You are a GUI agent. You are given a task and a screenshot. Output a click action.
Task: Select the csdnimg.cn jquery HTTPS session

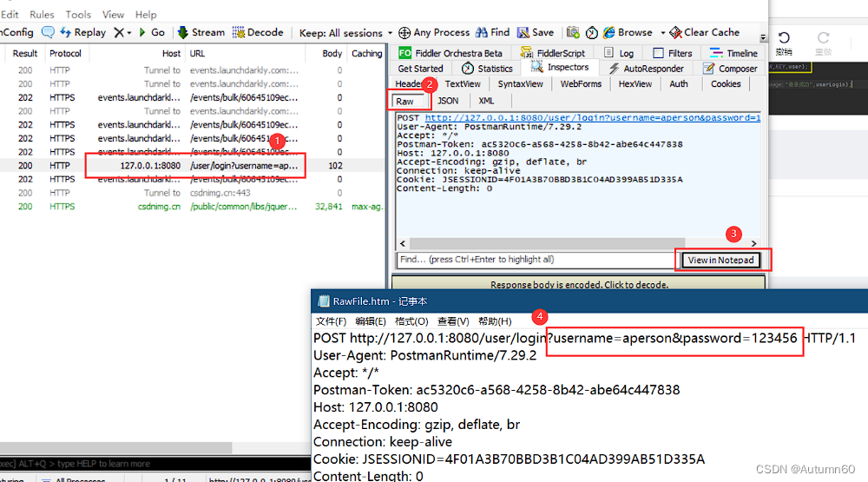192,207
